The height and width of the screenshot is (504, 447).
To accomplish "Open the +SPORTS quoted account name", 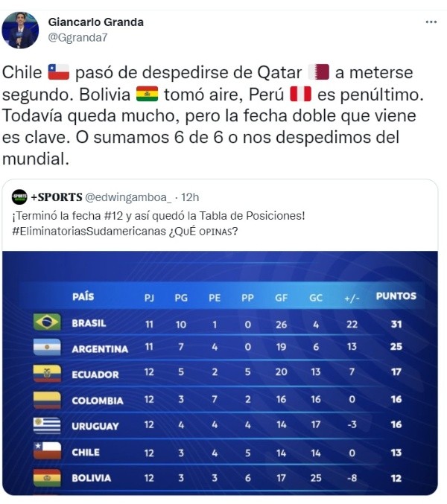I will click(56, 197).
